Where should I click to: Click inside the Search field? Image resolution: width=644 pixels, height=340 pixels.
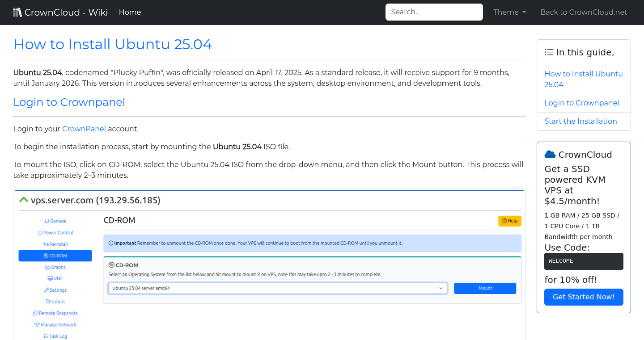click(x=434, y=12)
